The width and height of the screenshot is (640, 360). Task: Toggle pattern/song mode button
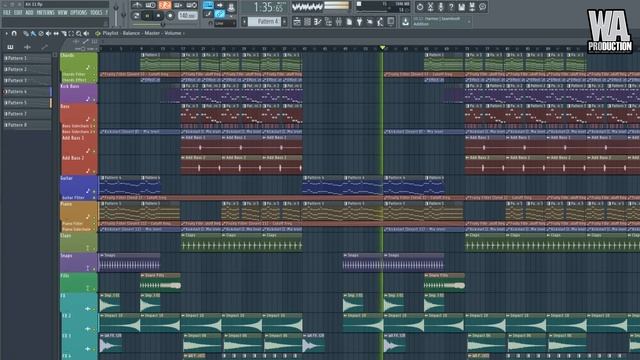coord(136,16)
